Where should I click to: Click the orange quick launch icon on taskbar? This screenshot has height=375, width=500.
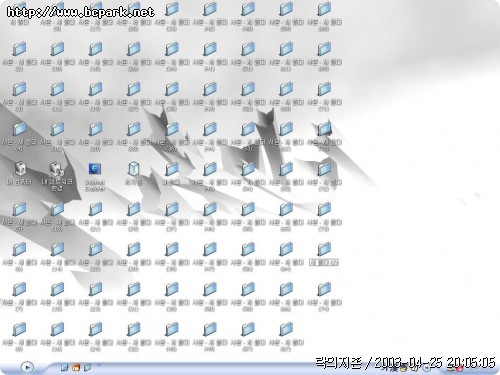76,368
